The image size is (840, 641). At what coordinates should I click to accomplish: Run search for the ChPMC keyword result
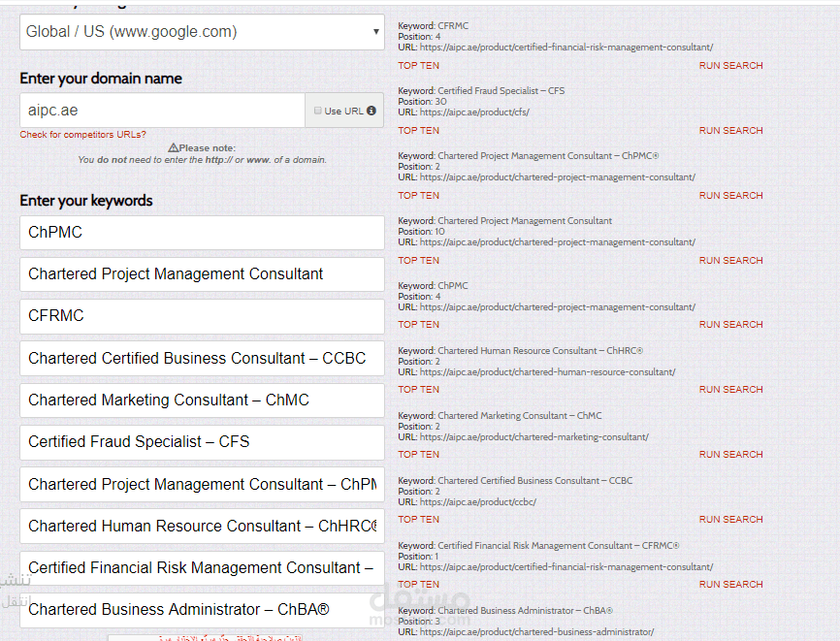point(730,325)
